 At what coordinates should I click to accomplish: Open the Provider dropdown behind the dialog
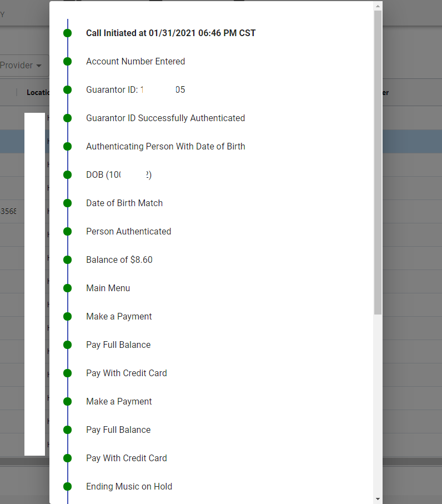tap(21, 66)
